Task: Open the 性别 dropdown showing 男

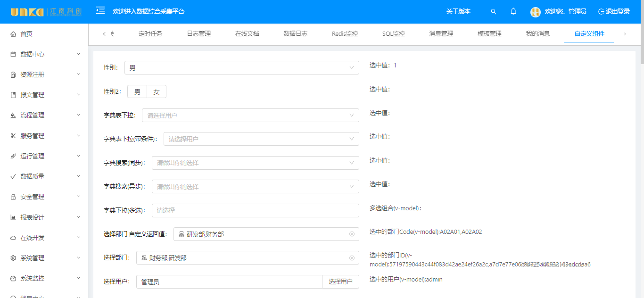Action: (241, 68)
